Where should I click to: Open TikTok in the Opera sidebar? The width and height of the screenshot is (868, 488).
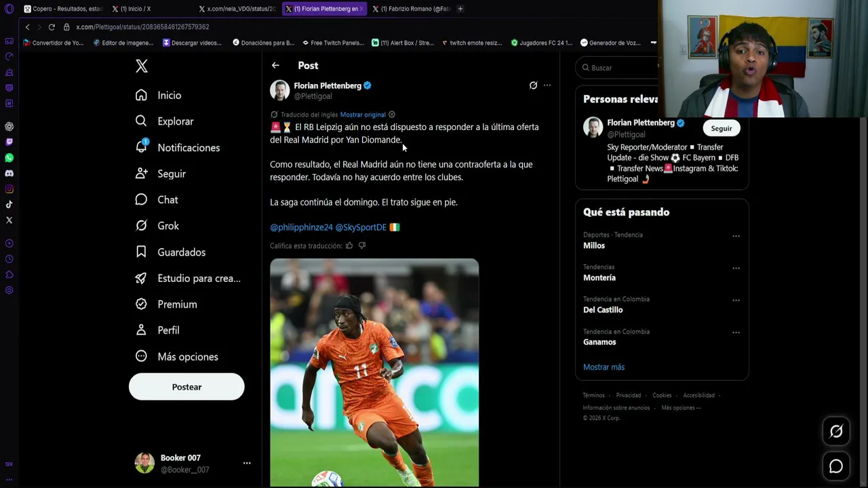click(x=9, y=205)
